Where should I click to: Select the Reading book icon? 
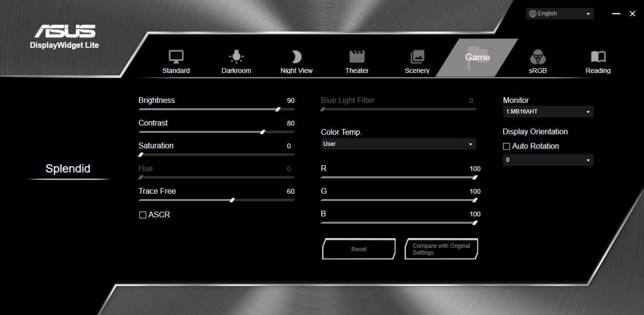598,57
